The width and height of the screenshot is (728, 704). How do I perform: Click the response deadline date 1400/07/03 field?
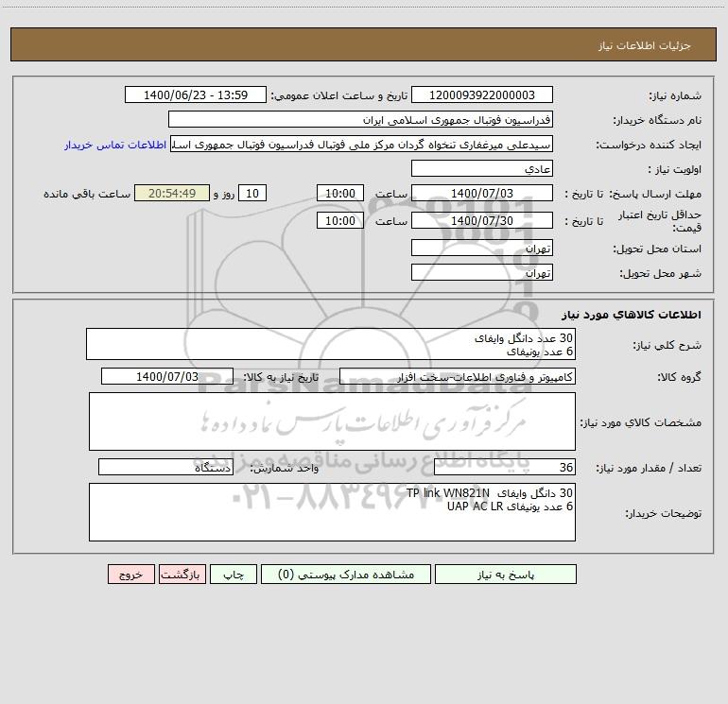[482, 193]
